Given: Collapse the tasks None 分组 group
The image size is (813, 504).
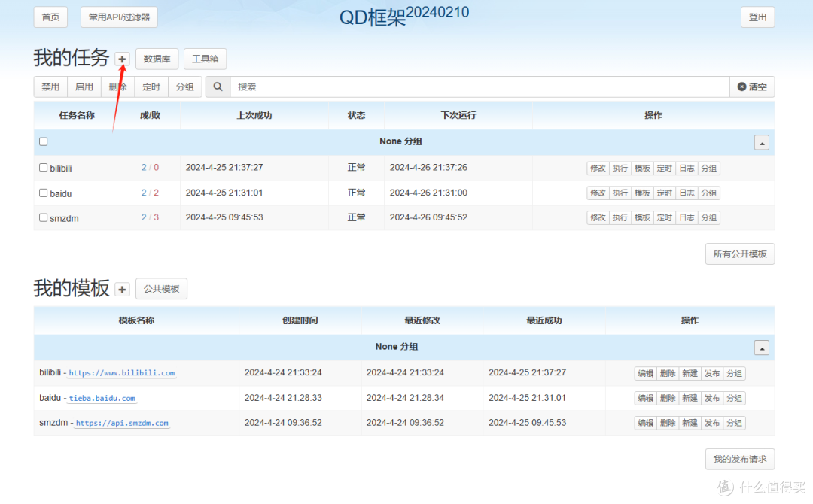Looking at the screenshot, I should [761, 142].
